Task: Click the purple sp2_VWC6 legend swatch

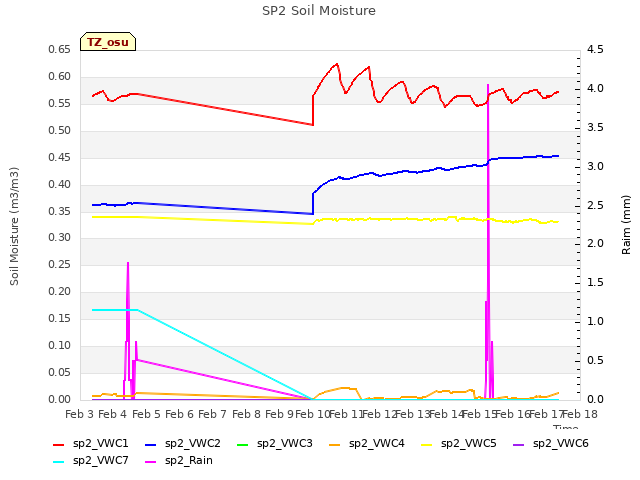Action: (x=518, y=445)
